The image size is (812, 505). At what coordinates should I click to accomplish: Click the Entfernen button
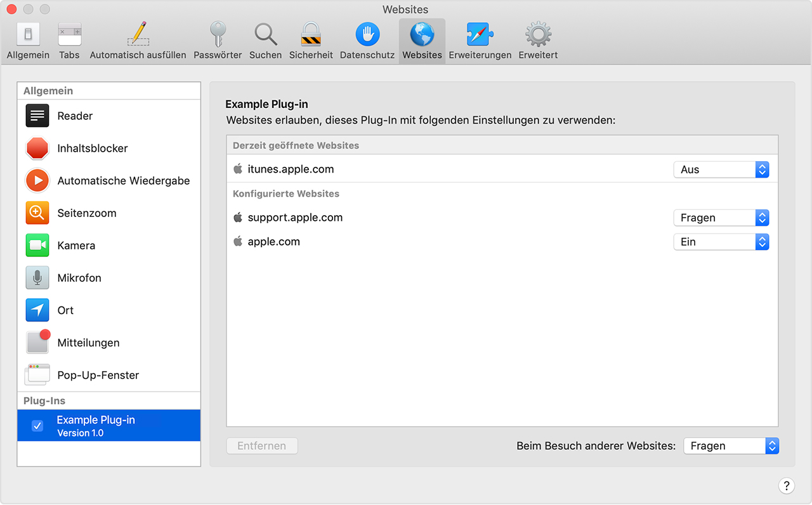(262, 446)
